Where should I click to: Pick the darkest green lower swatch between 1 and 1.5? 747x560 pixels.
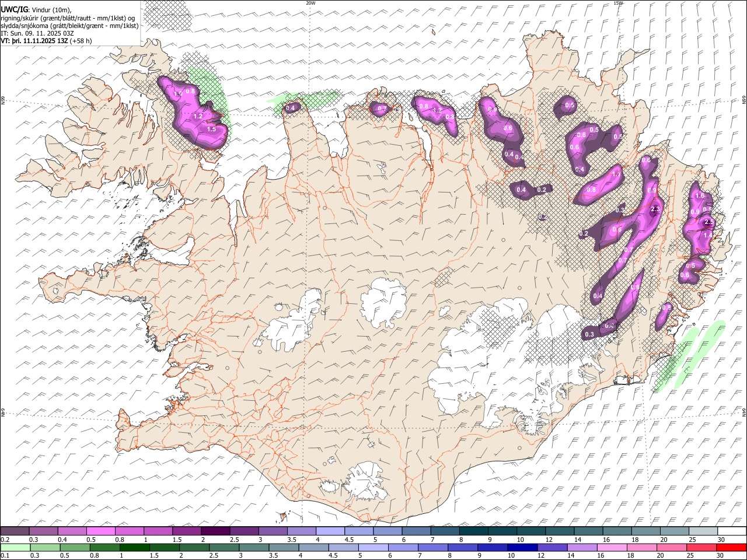tap(134, 547)
